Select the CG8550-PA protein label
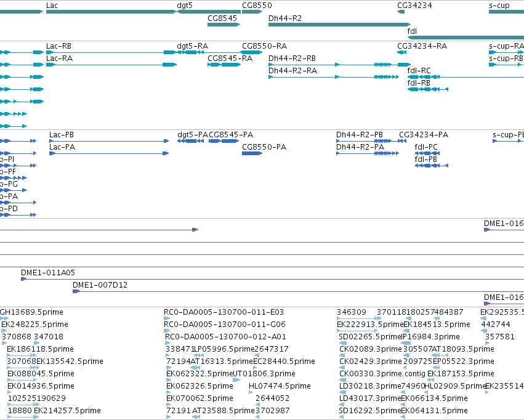Screen dimensions: 524x420 tap(264, 147)
